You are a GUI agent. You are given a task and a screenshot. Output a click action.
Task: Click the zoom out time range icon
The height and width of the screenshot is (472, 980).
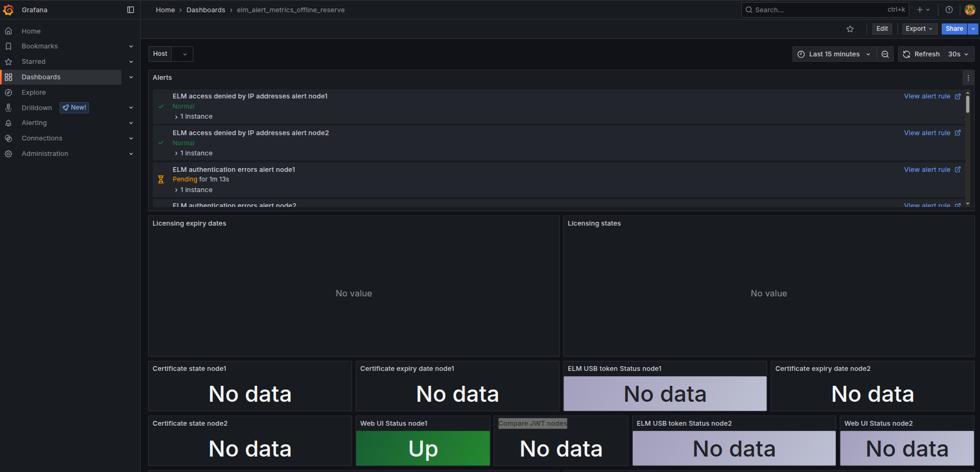point(885,54)
